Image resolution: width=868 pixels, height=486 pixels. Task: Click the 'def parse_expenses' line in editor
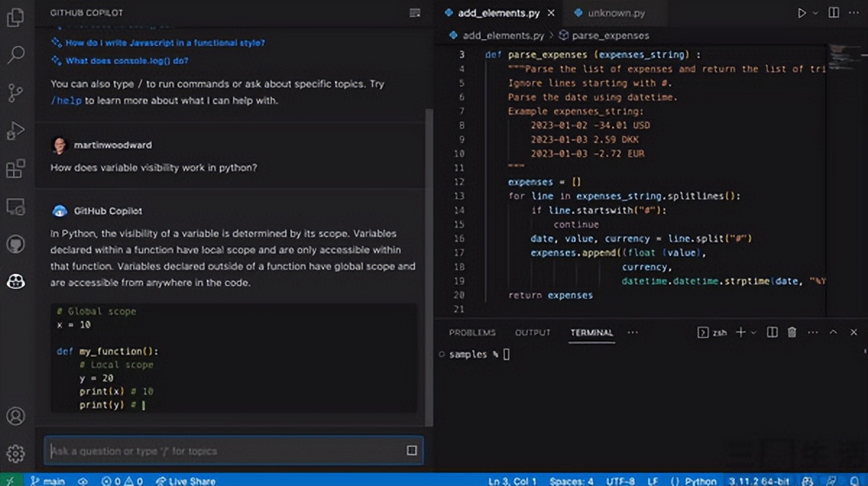click(x=593, y=55)
